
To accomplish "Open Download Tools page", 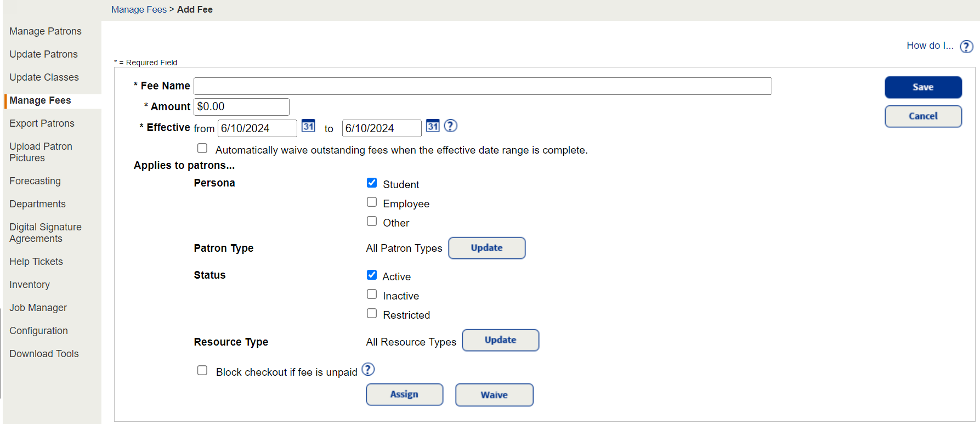I will click(44, 354).
